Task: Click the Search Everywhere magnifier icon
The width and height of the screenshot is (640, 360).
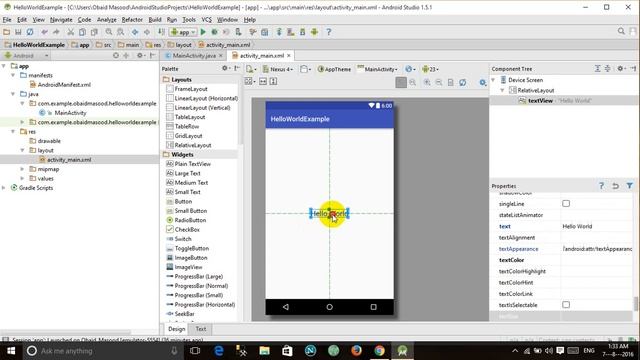Action: tap(621, 31)
